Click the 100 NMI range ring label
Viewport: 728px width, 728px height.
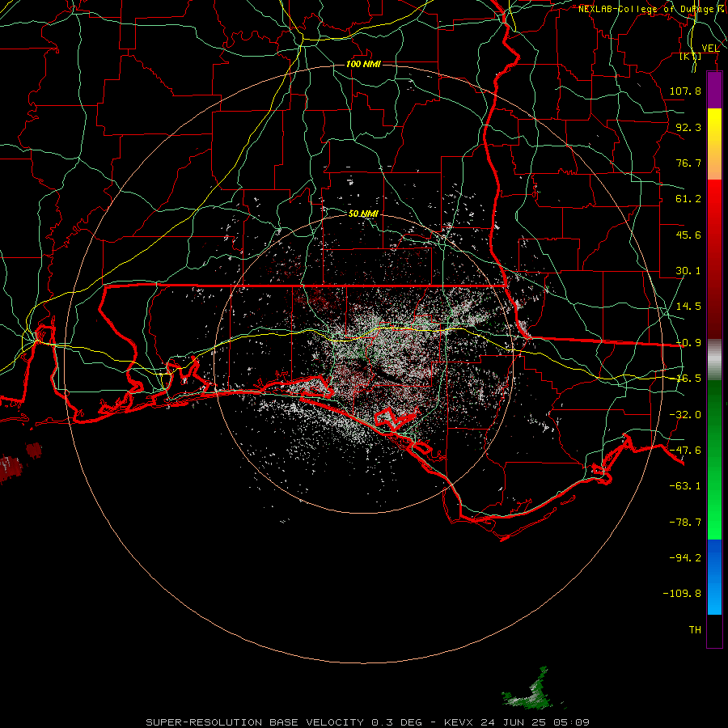(363, 64)
